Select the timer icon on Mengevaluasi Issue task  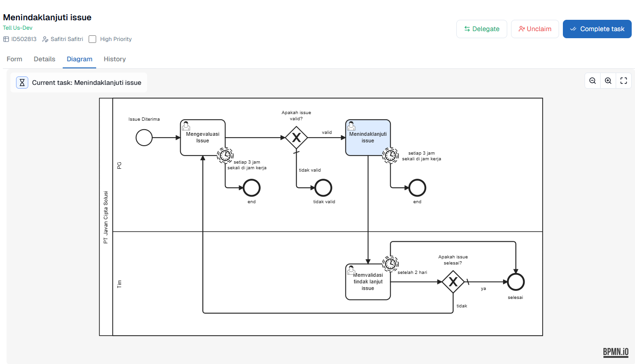(225, 155)
